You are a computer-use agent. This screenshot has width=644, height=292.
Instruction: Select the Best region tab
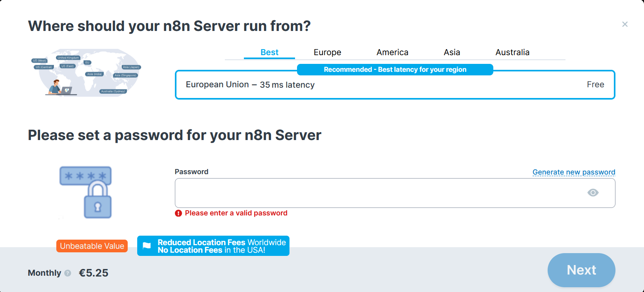pyautogui.click(x=269, y=52)
